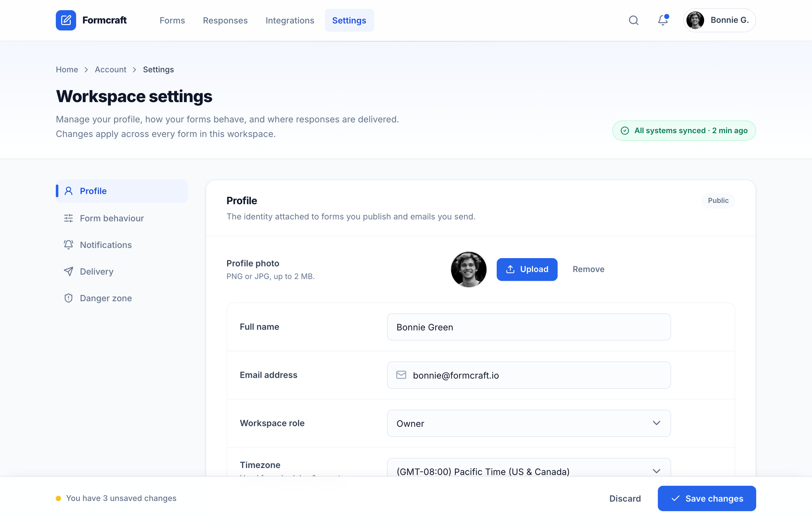Click the synced check-circle icon
Viewport: 812px width, 520px height.
click(625, 131)
